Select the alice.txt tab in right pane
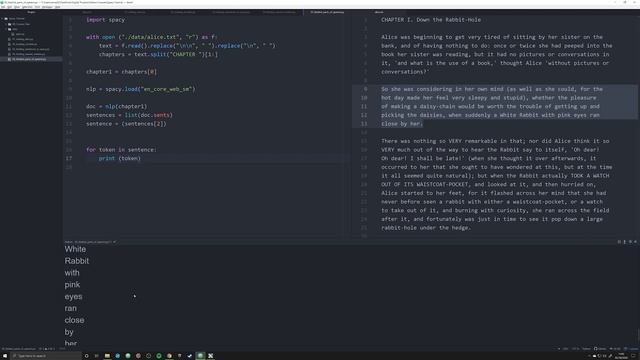The height and width of the screenshot is (360, 640). coord(379,12)
